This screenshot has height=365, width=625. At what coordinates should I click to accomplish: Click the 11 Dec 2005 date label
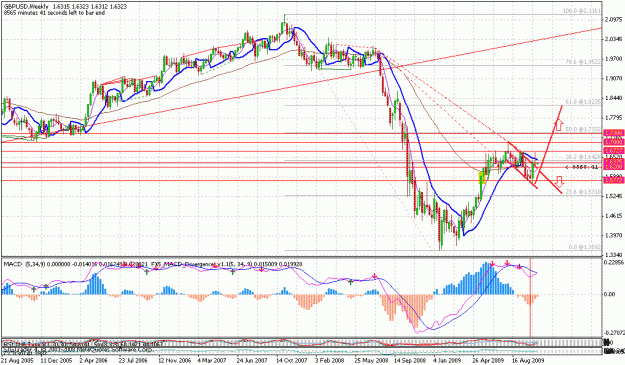click(x=56, y=360)
